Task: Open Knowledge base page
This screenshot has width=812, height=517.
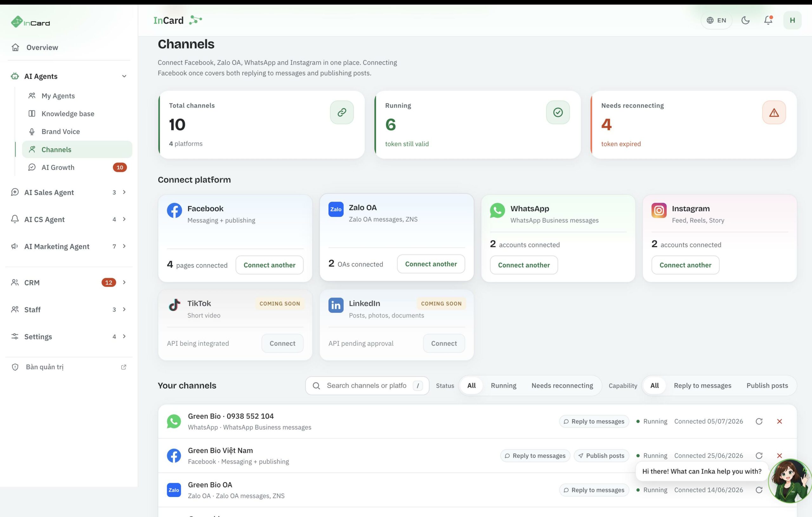Action: point(77,114)
